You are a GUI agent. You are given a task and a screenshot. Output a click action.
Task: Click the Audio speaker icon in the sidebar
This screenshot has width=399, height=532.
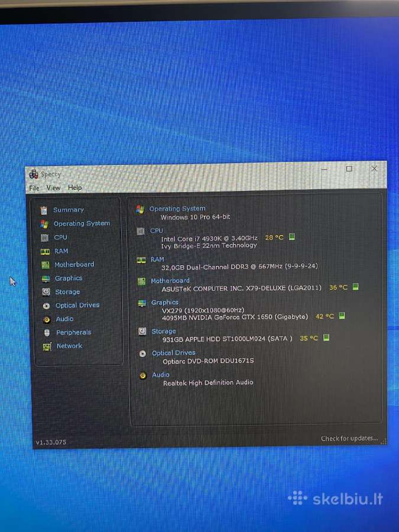point(47,319)
